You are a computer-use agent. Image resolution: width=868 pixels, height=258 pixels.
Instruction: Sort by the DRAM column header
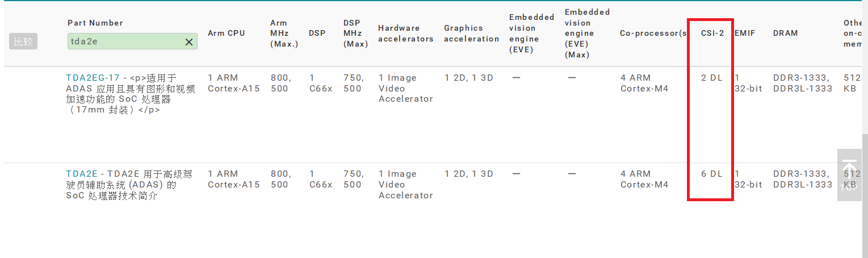click(785, 33)
